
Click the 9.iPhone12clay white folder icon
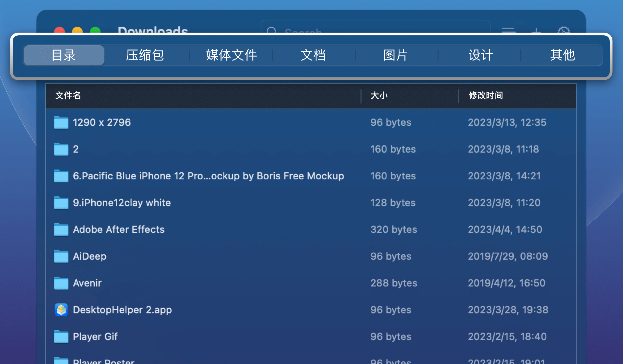click(x=61, y=203)
